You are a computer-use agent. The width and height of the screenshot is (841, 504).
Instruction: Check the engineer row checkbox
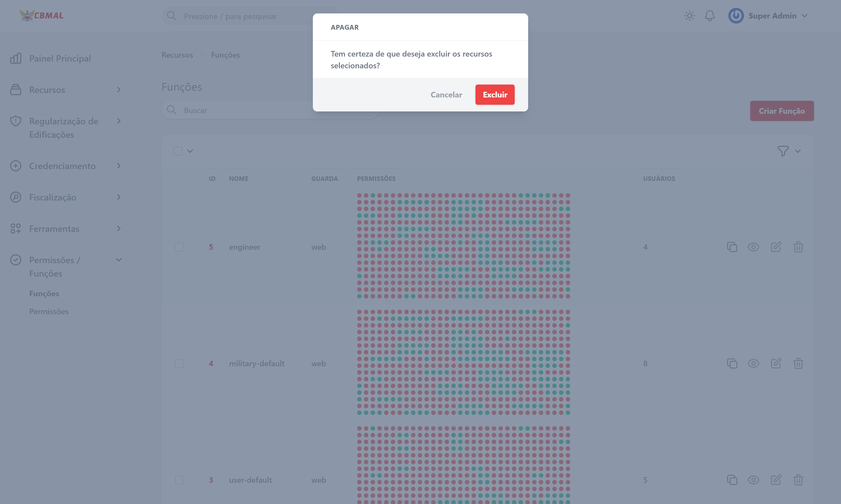pos(179,247)
